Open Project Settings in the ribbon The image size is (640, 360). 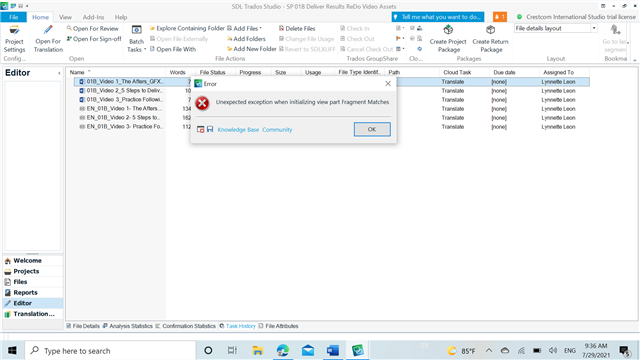14,40
